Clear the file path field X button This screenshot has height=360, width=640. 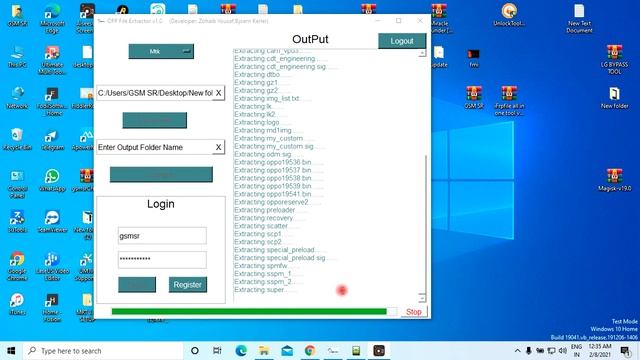pyautogui.click(x=218, y=93)
